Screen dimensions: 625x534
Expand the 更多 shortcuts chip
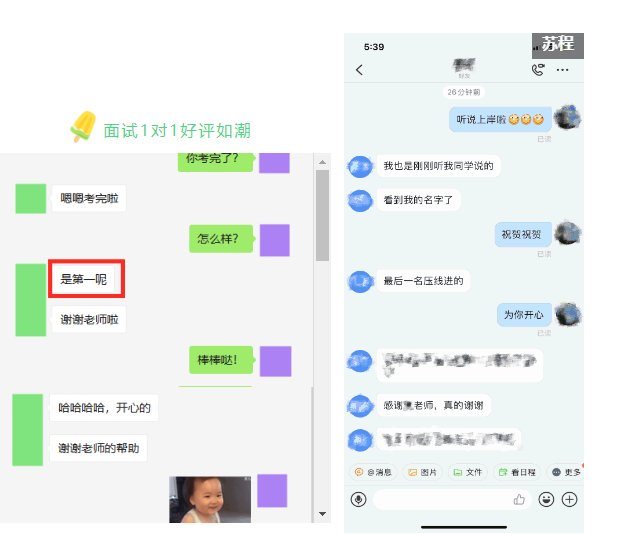click(566, 472)
